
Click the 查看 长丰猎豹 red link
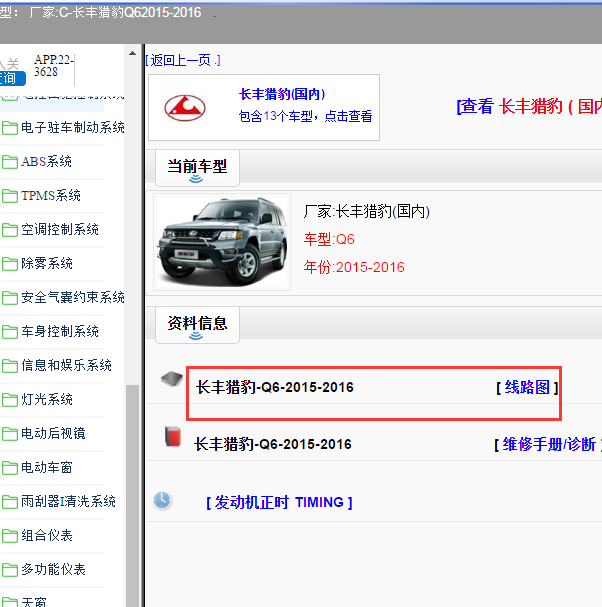pos(529,106)
